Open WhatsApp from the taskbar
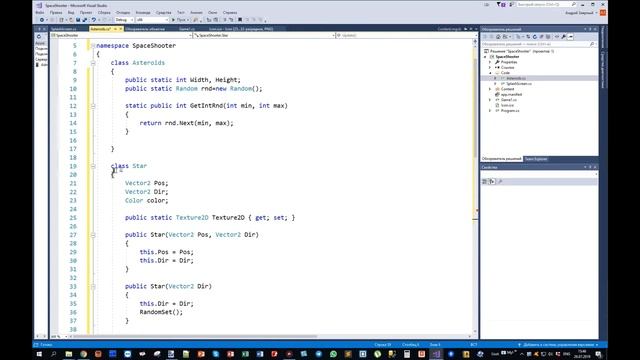640x360 pixels. (333, 354)
